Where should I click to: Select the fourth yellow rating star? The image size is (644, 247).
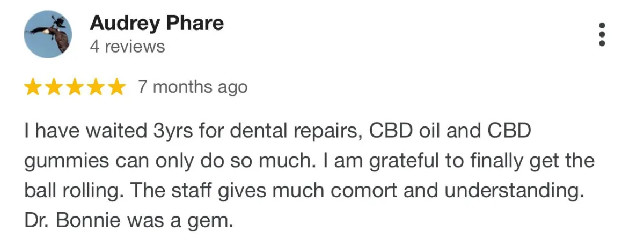tap(94, 87)
